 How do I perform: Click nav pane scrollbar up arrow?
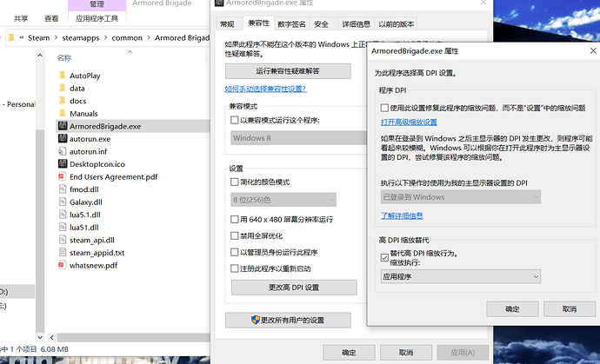point(40,56)
